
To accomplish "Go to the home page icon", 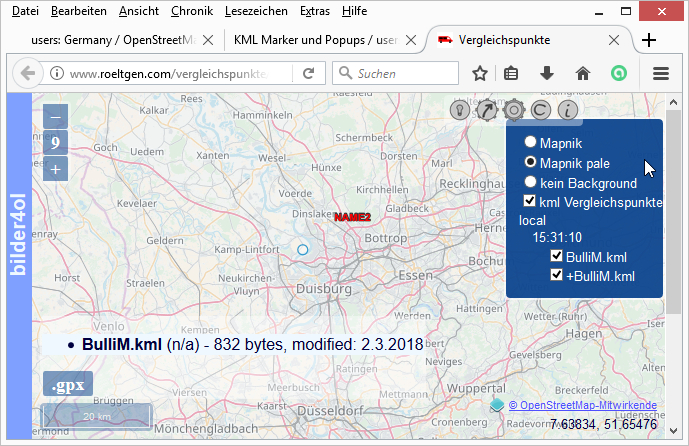I will point(583,73).
